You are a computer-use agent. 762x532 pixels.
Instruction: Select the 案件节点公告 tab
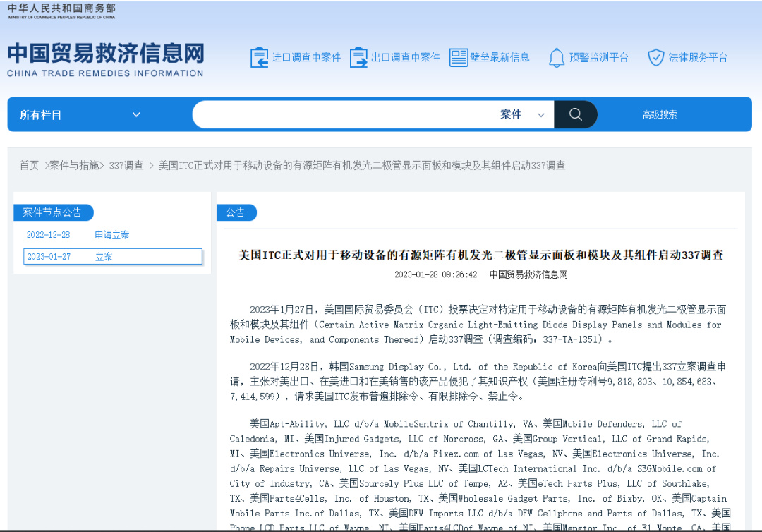click(53, 212)
